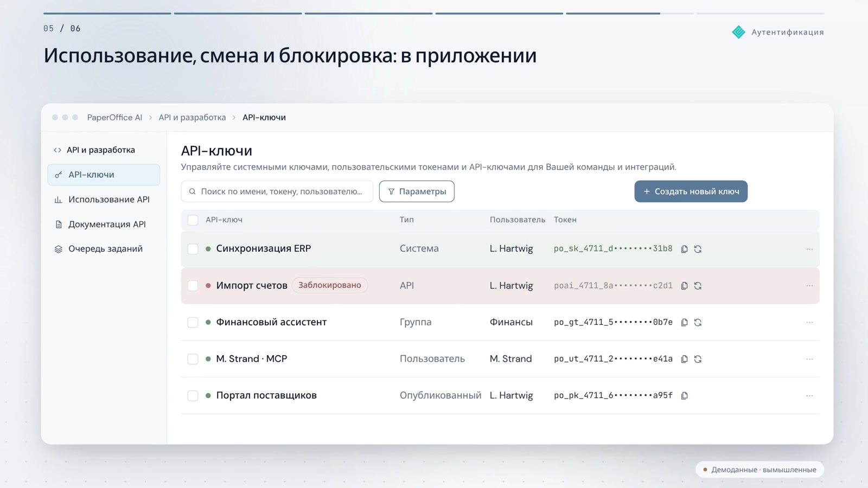
Task: Click the M. Strand user cell
Action: pyautogui.click(x=510, y=359)
